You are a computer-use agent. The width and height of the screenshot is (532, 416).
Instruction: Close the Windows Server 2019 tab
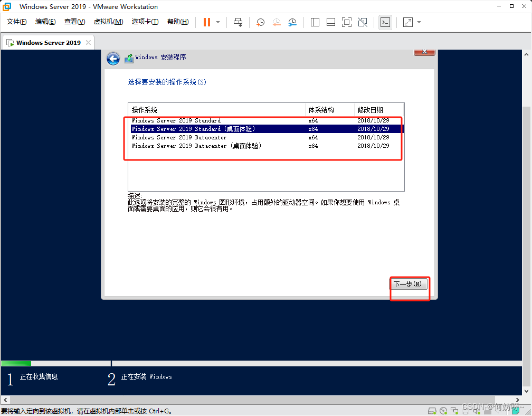pos(88,42)
